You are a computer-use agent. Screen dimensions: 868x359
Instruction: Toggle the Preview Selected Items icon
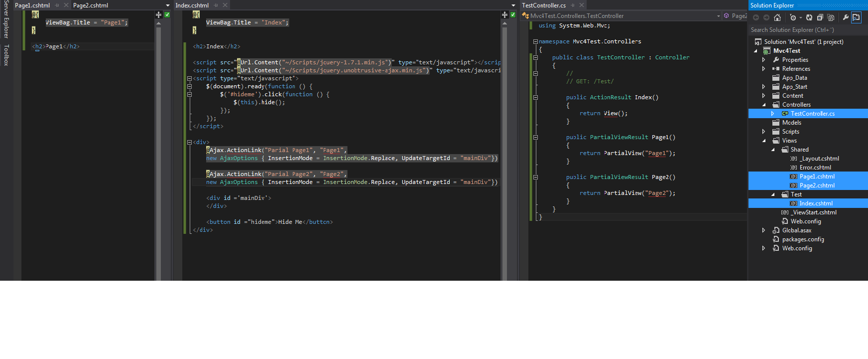(x=856, y=17)
